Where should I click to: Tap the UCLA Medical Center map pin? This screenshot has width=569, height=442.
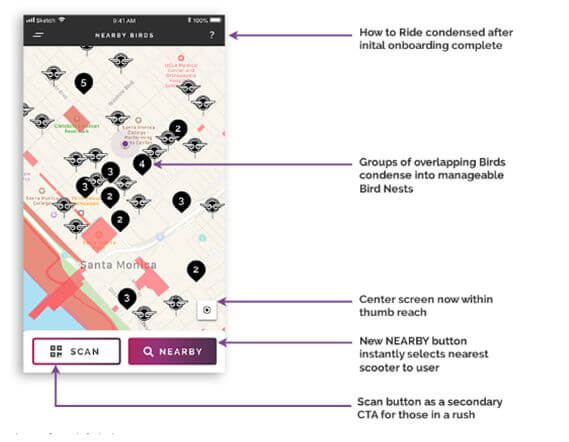[x=181, y=58]
